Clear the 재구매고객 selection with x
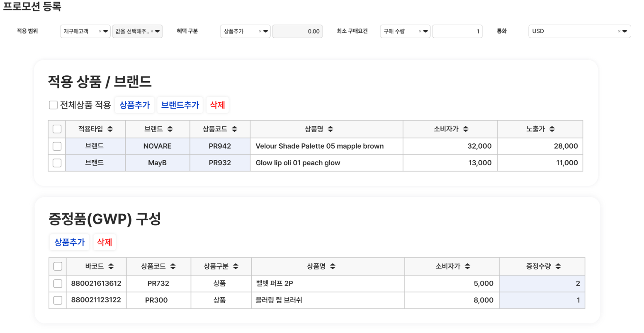The height and width of the screenshot is (333, 644). pos(100,31)
